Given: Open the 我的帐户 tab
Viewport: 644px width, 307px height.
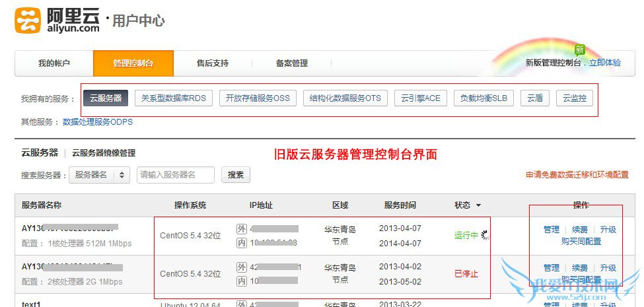Looking at the screenshot, I should point(54,63).
